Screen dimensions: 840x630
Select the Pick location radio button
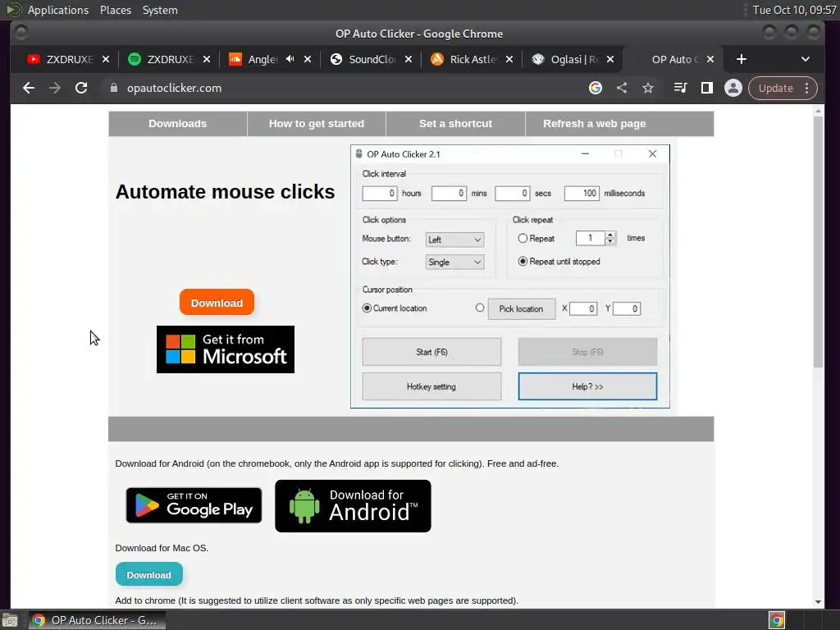click(479, 308)
